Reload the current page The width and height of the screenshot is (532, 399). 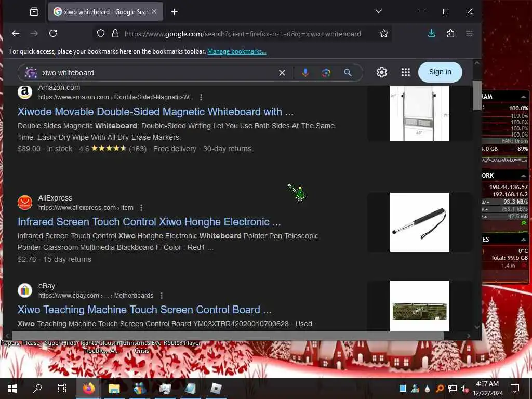[53, 33]
